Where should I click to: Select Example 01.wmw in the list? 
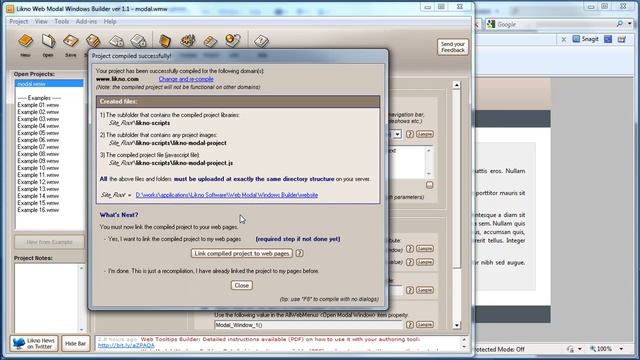click(38, 105)
